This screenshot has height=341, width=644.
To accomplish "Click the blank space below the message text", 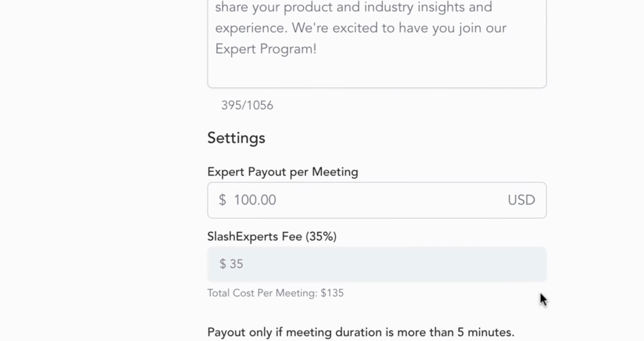I will click(377, 73).
